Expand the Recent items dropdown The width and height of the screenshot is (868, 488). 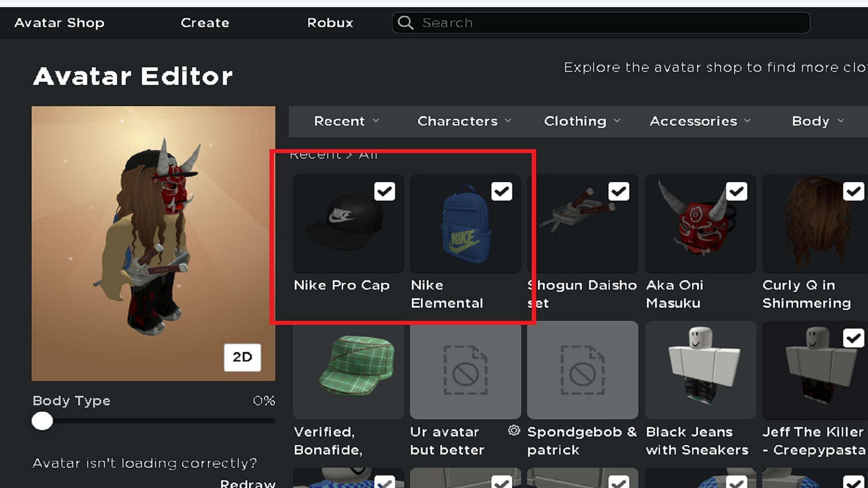[346, 120]
